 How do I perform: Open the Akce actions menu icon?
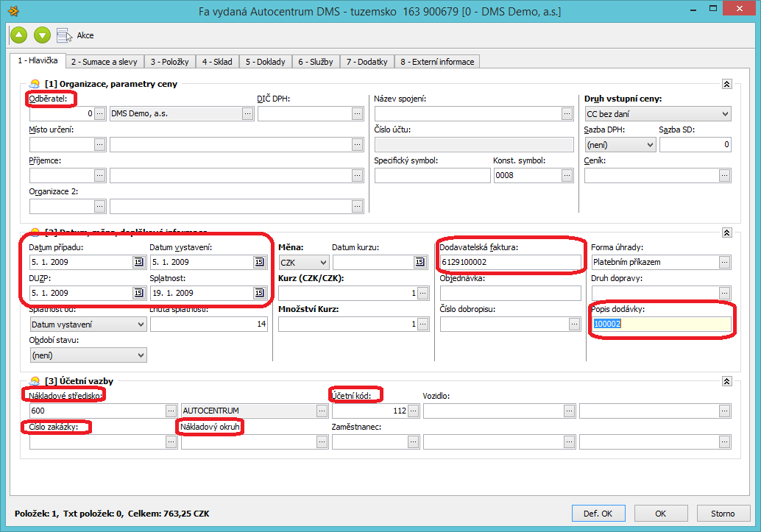(65, 35)
